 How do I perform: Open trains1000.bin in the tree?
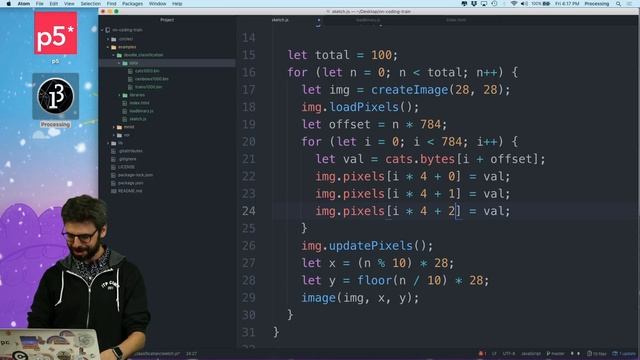[149, 87]
